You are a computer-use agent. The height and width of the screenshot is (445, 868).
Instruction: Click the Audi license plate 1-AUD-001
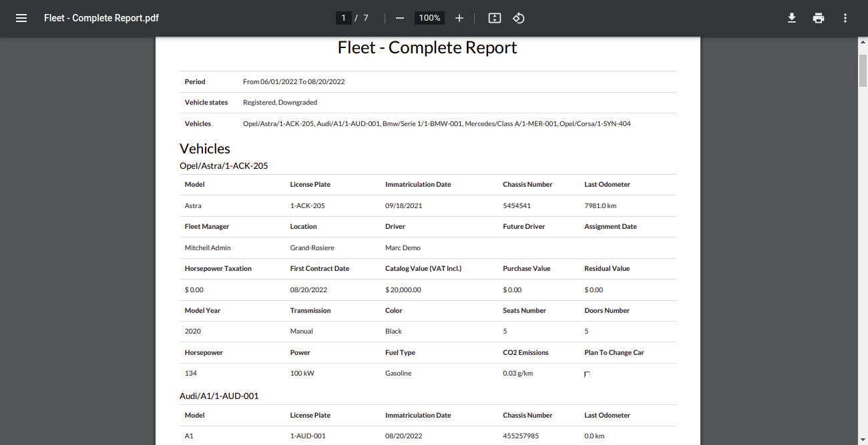click(308, 436)
